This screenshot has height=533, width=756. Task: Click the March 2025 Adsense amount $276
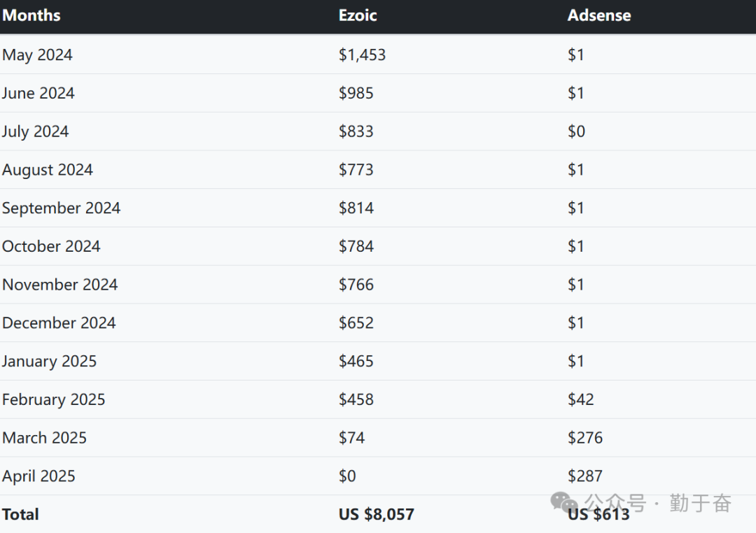coord(585,438)
